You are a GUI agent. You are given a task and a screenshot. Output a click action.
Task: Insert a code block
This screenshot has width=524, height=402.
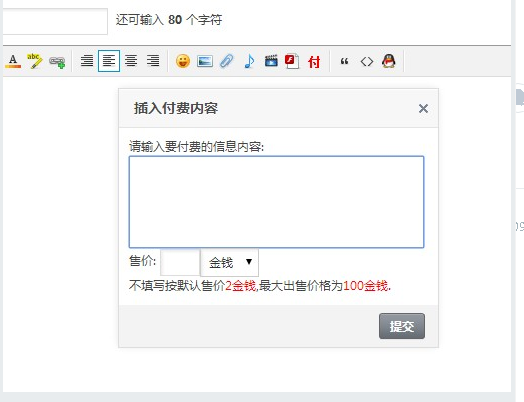point(367,62)
